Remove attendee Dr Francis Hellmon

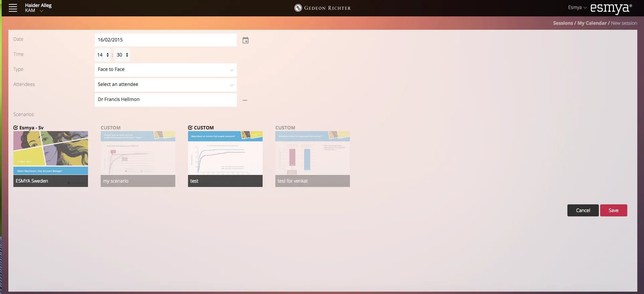click(x=245, y=100)
